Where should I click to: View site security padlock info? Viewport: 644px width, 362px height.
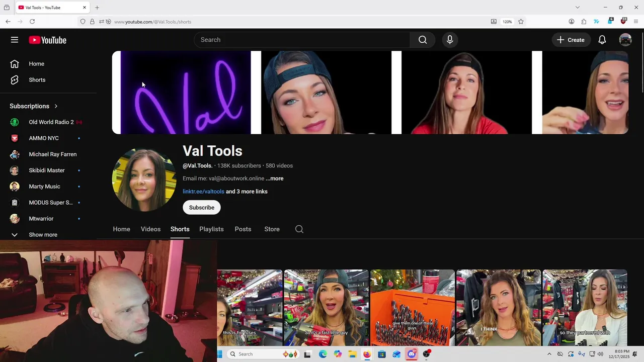coord(92,22)
